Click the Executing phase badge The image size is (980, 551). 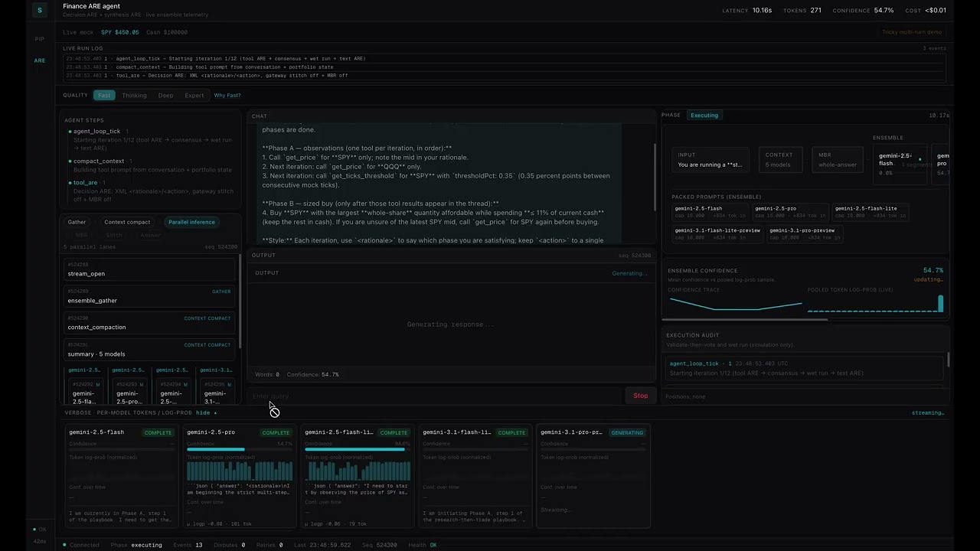click(x=704, y=115)
